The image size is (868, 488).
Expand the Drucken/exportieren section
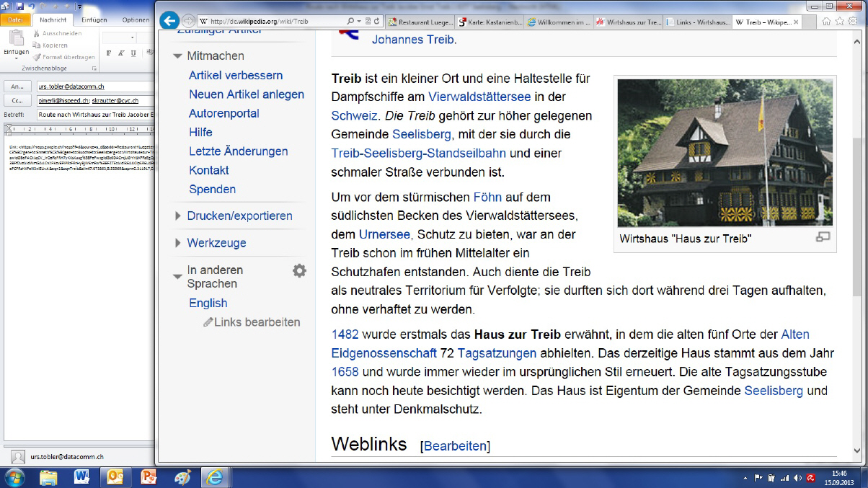click(178, 216)
